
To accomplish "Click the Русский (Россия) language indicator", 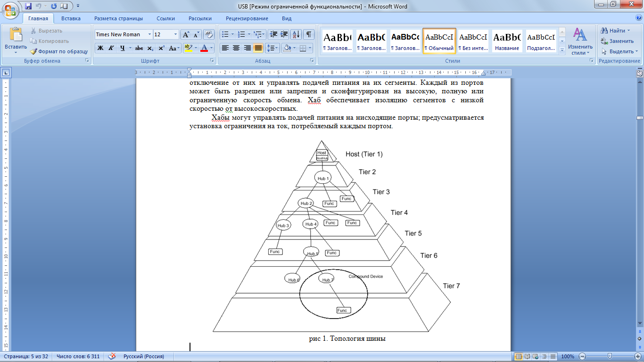I will tap(143, 356).
